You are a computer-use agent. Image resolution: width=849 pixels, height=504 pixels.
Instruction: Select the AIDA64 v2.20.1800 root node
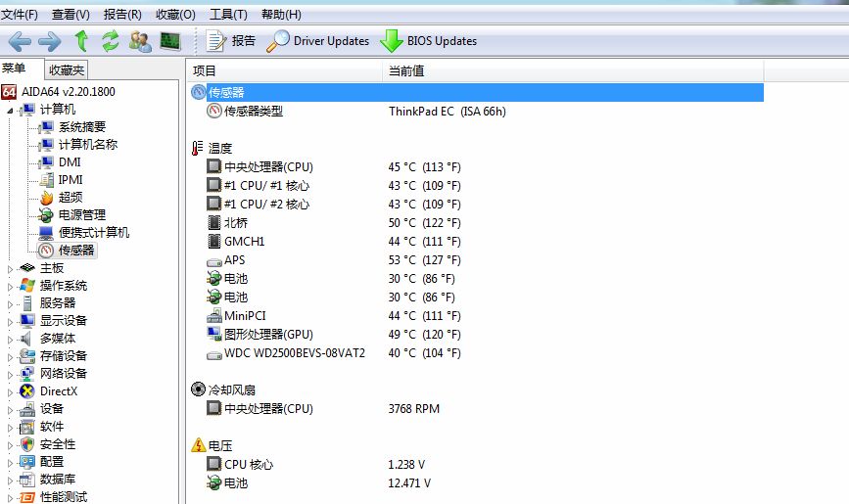69,92
